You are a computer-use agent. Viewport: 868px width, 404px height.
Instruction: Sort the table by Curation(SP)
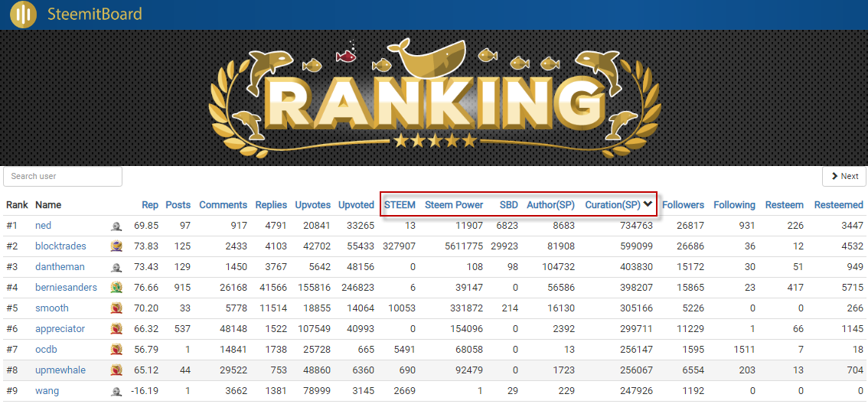(x=613, y=205)
